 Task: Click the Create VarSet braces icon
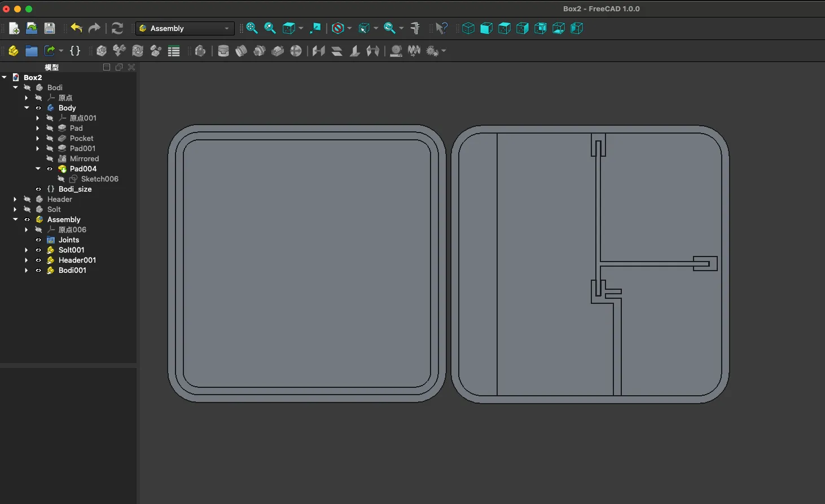pos(74,51)
